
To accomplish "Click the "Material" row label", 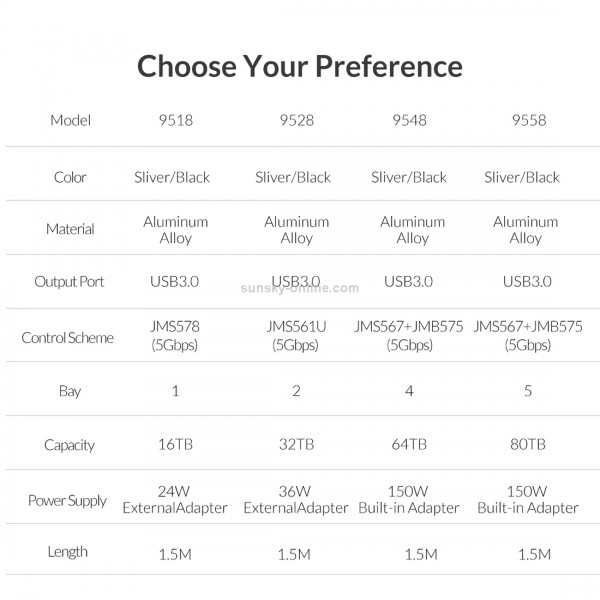I will tap(70, 229).
